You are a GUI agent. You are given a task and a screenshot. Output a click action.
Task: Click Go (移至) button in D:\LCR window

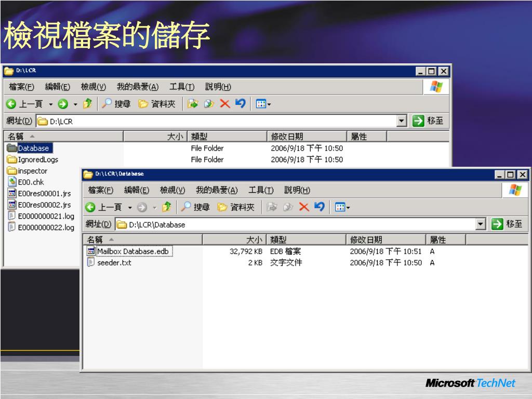(x=428, y=121)
